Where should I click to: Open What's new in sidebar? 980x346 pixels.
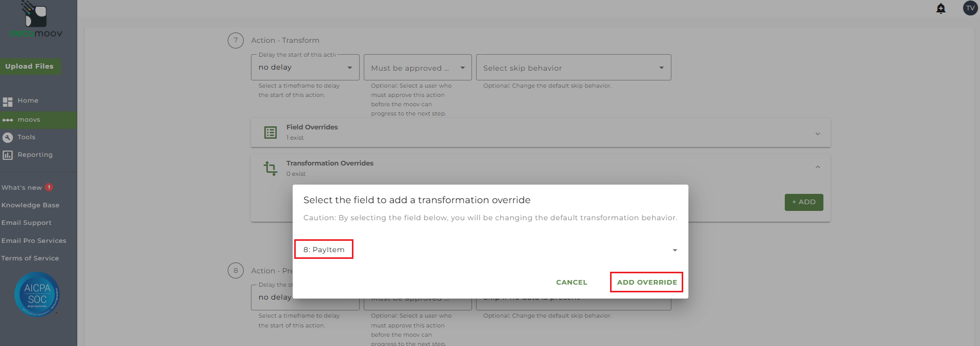click(x=22, y=188)
